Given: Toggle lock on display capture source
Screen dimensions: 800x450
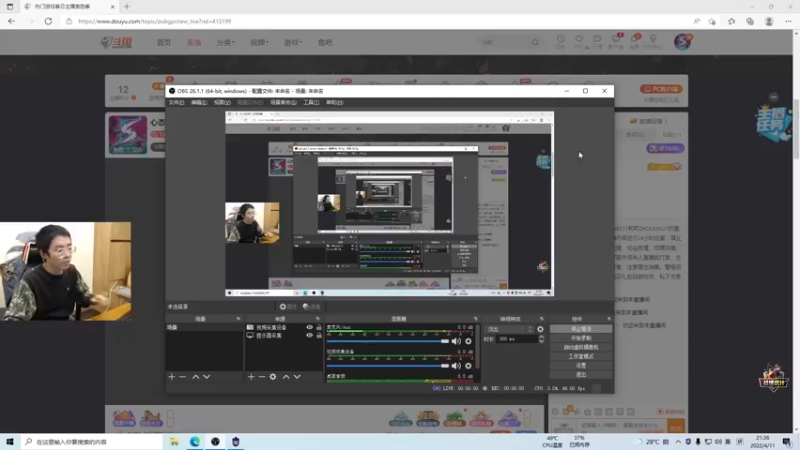Looking at the screenshot, I should point(319,335).
